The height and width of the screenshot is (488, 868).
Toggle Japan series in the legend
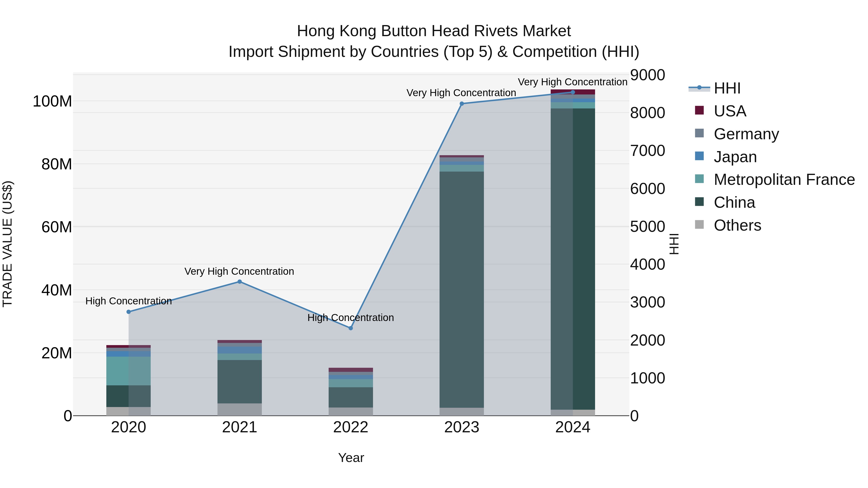coord(726,157)
